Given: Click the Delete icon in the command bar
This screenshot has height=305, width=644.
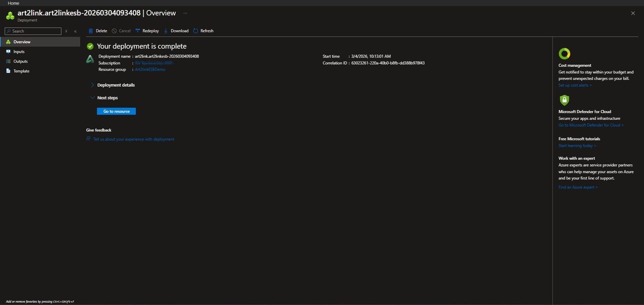Looking at the screenshot, I should click(91, 31).
